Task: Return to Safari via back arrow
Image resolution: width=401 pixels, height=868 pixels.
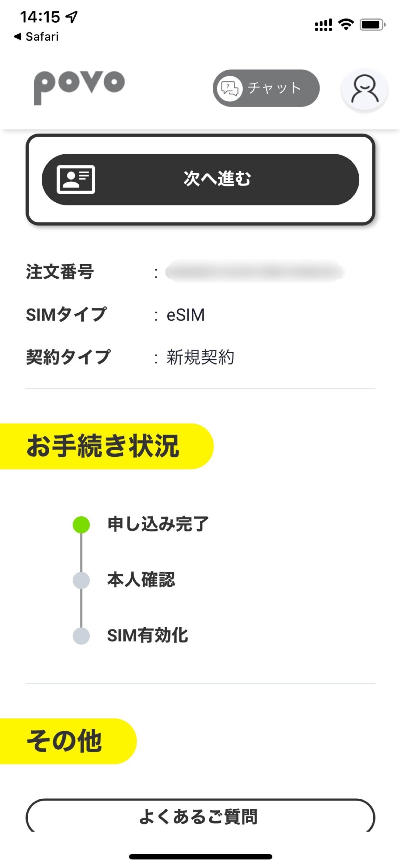Action: coord(36,36)
